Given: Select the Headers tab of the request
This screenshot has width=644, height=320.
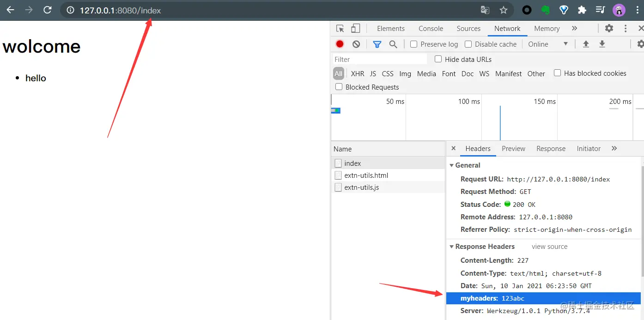Looking at the screenshot, I should point(478,149).
